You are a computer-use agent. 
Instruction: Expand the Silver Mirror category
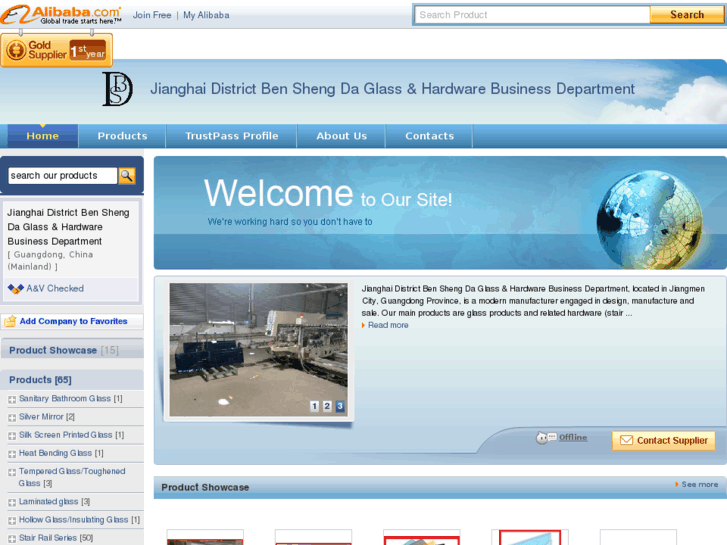(x=12, y=417)
